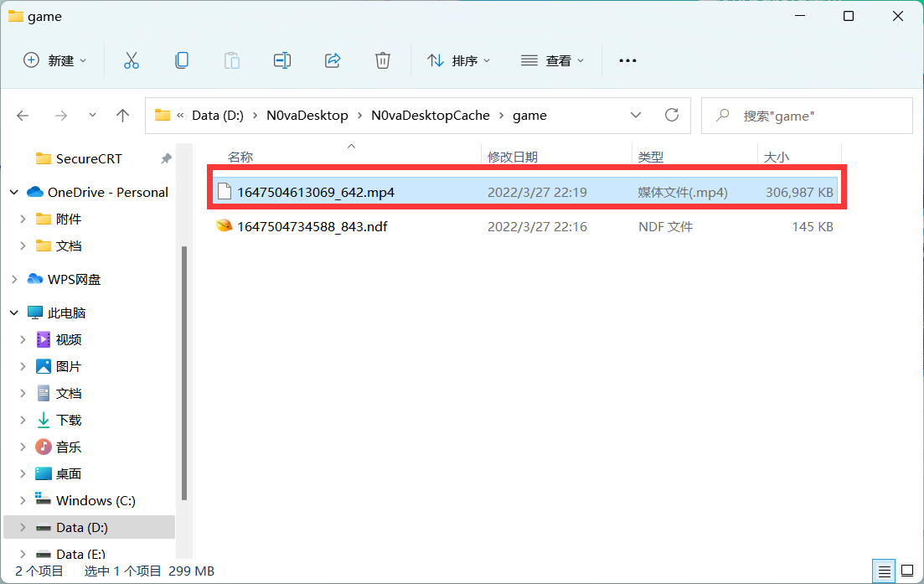Screen dimensions: 924x584
Task: Sort by the 修改日期 column header
Action: [513, 157]
